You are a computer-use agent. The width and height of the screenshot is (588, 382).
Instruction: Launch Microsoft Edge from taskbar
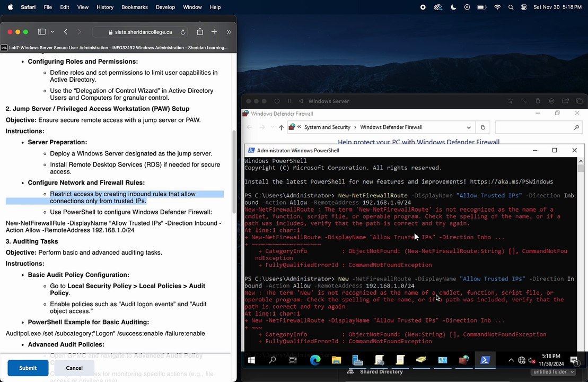315,360
